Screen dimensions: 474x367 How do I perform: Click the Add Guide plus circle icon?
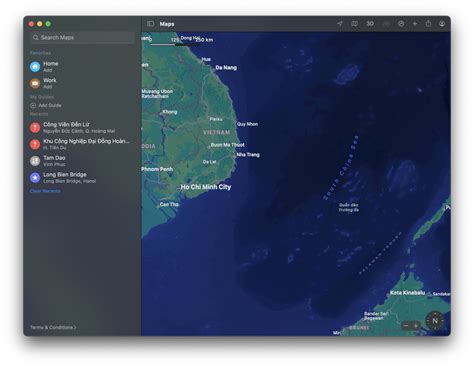33,105
